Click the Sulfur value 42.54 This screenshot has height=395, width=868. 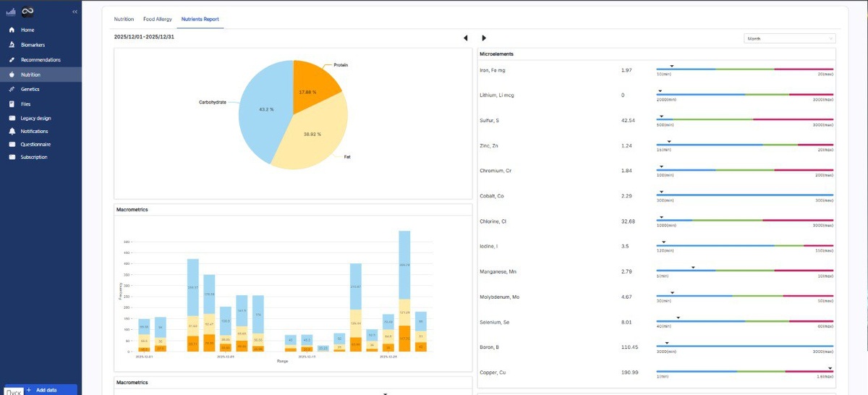pyautogui.click(x=628, y=120)
